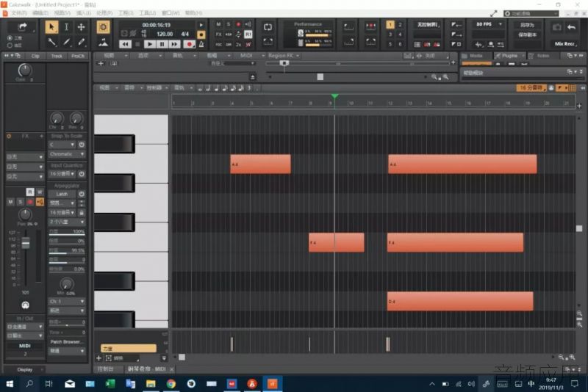The image size is (588, 392).
Task: Toggle the Loop on/off icon
Action: tap(268, 27)
